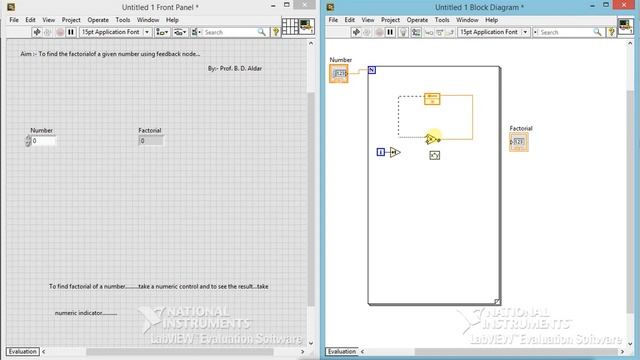
Task: Open Help menu in Front Panel
Action: click(x=172, y=20)
